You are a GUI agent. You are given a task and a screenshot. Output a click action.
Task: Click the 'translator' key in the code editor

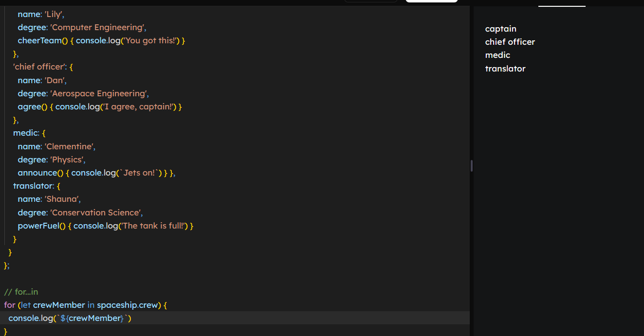click(x=33, y=186)
